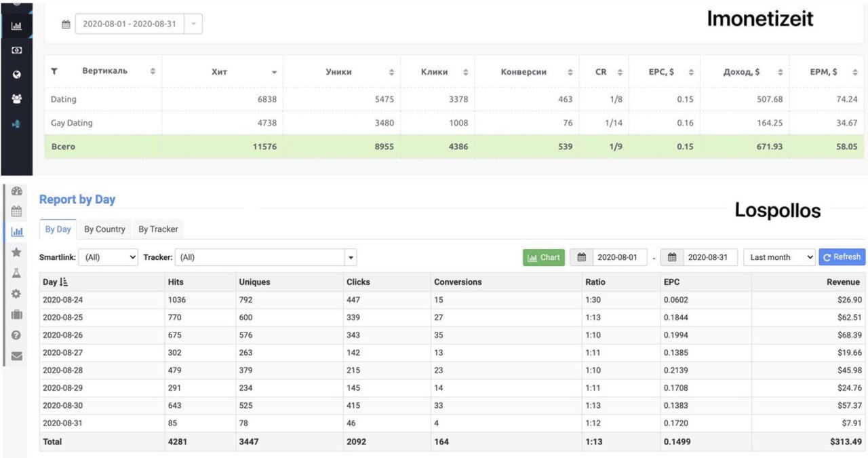Switch to the By Country tab

pyautogui.click(x=104, y=229)
